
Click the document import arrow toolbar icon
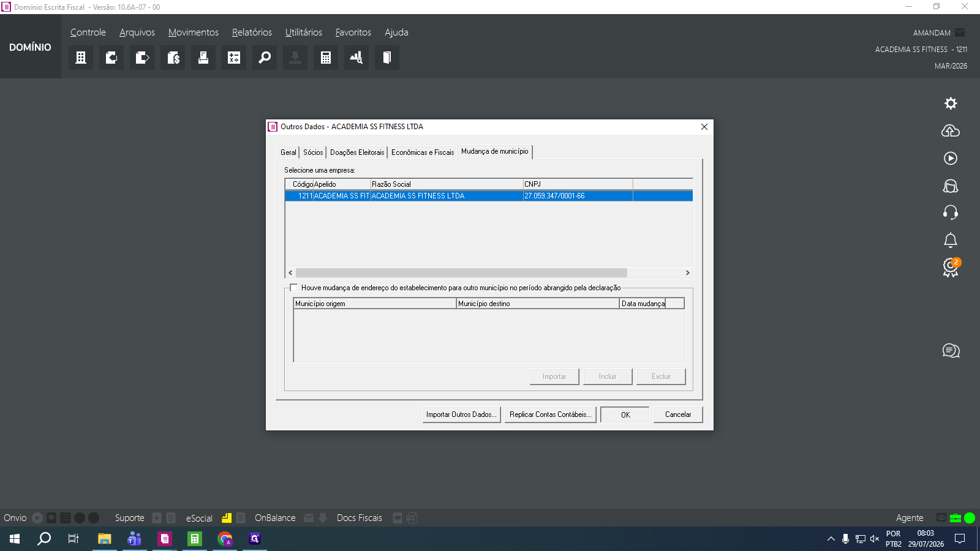[111, 58]
